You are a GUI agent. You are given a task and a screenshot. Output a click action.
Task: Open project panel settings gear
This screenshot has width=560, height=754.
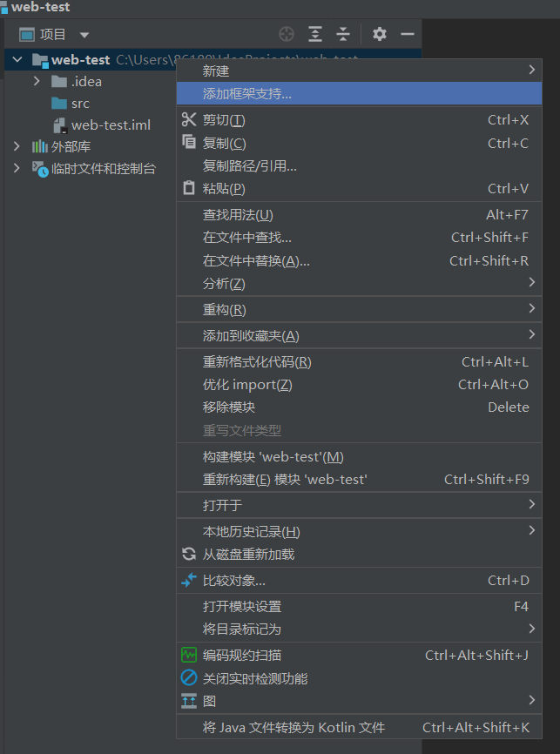(379, 34)
